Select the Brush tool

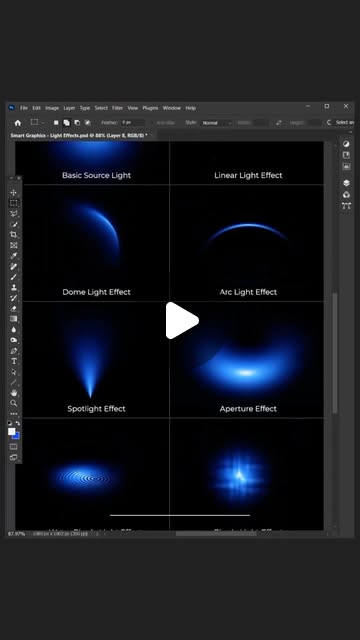pyautogui.click(x=14, y=277)
